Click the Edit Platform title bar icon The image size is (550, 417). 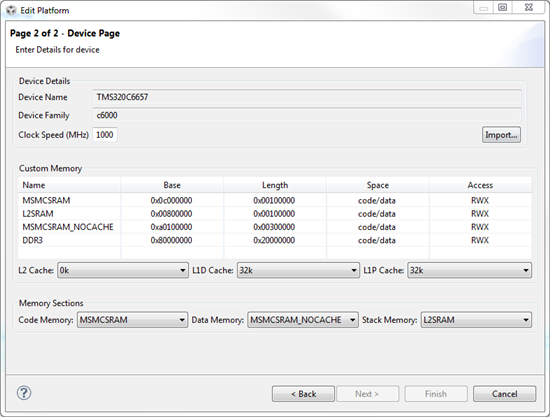[11, 10]
